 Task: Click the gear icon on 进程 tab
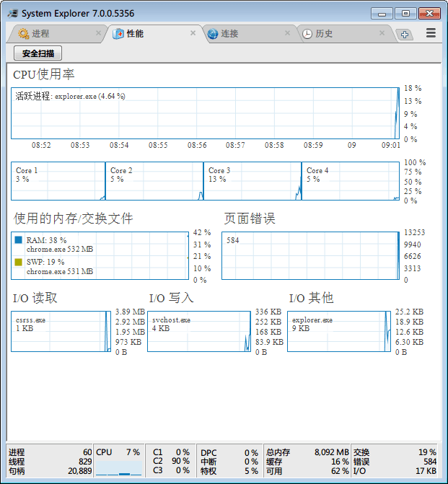click(x=23, y=33)
